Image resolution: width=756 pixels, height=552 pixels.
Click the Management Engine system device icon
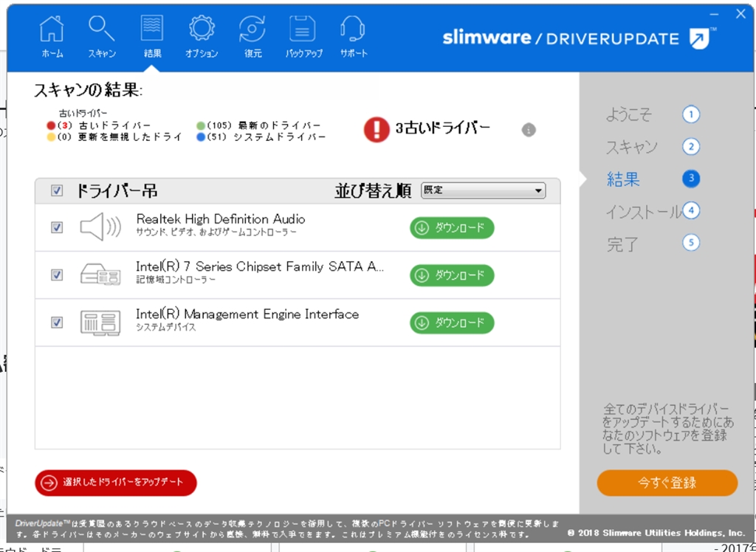100,322
